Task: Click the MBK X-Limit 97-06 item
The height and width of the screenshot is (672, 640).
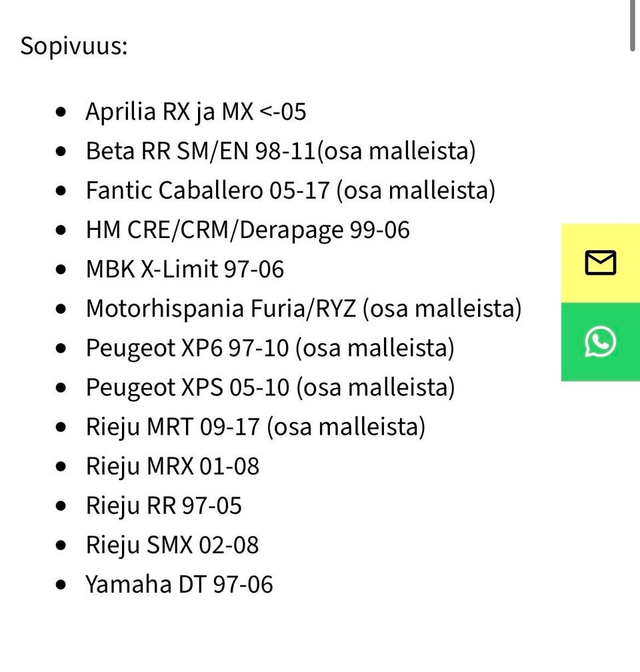Action: tap(185, 269)
